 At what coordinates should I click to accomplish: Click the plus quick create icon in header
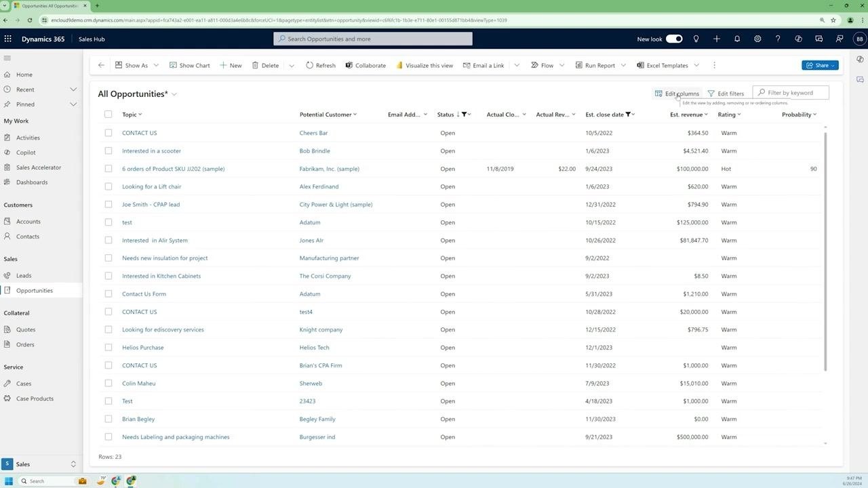click(716, 39)
